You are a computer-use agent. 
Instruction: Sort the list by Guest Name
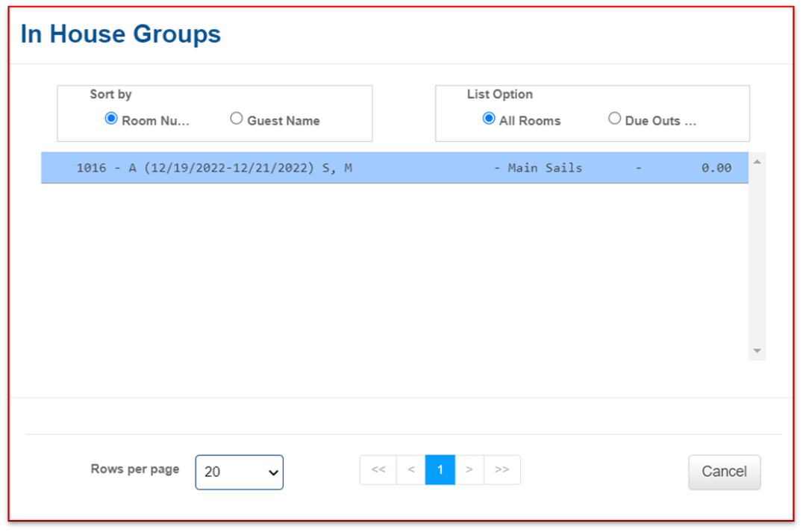(x=237, y=119)
